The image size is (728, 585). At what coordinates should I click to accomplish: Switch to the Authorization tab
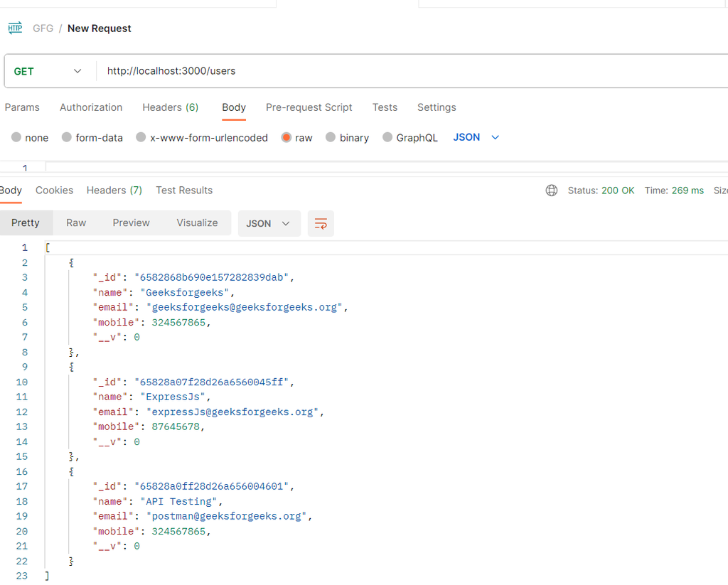pyautogui.click(x=91, y=107)
